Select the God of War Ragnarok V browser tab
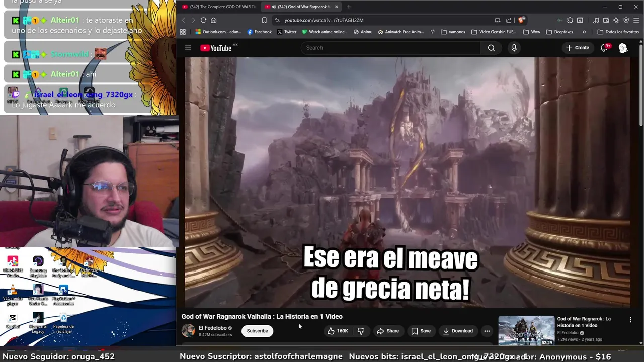The height and width of the screenshot is (362, 644). 300,7
